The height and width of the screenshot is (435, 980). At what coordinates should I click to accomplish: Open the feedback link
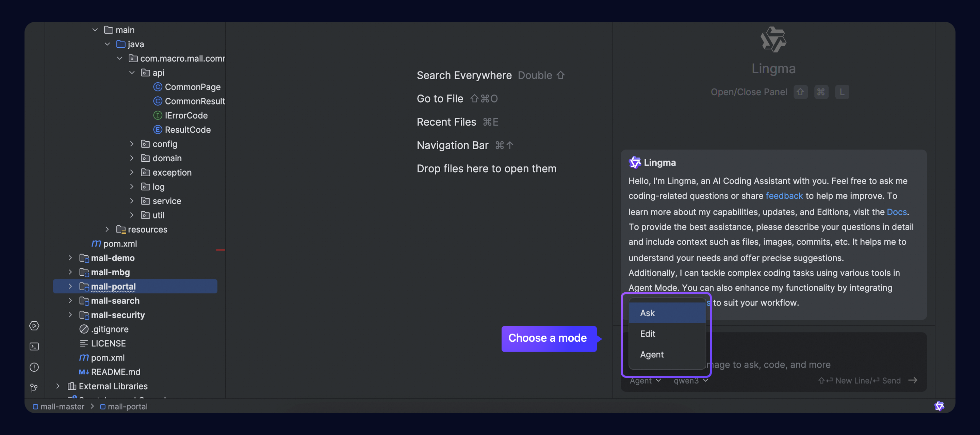pos(784,196)
